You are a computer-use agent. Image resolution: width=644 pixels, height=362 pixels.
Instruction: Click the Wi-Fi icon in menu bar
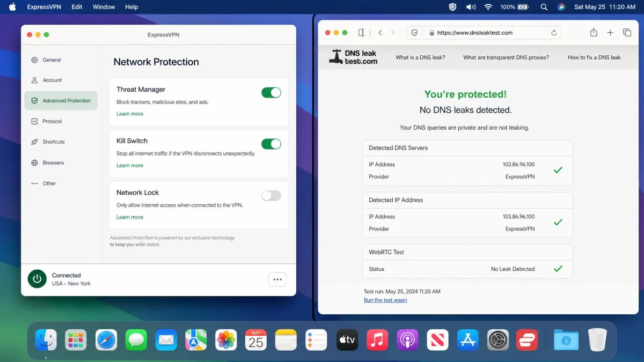(x=488, y=7)
